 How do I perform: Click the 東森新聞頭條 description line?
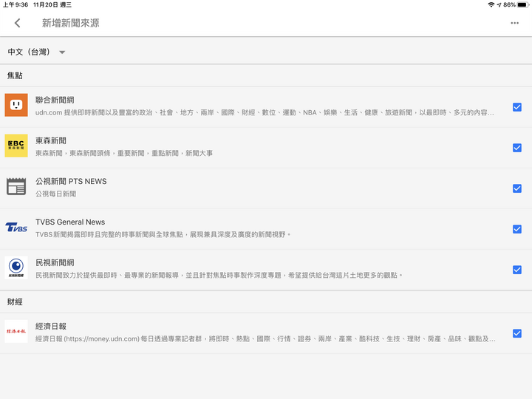[x=124, y=154]
